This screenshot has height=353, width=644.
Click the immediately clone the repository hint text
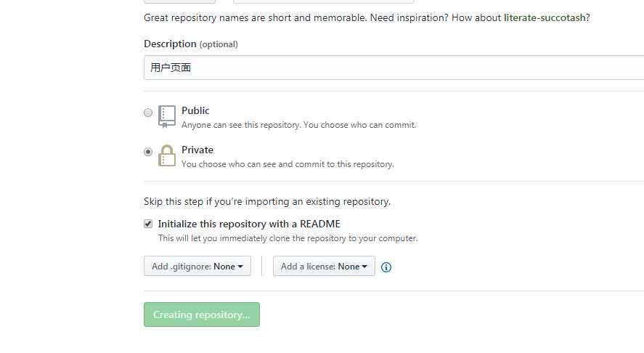288,238
